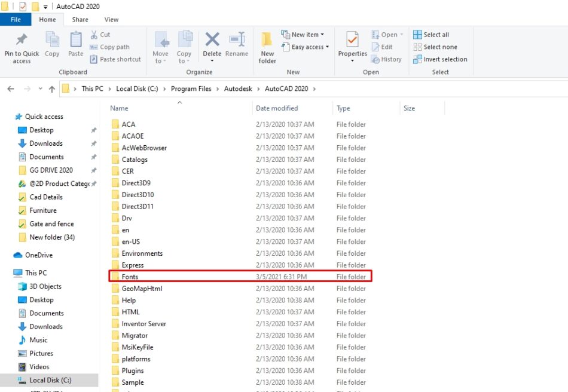Click Copy path button
The height and width of the screenshot is (392, 568).
pos(114,47)
